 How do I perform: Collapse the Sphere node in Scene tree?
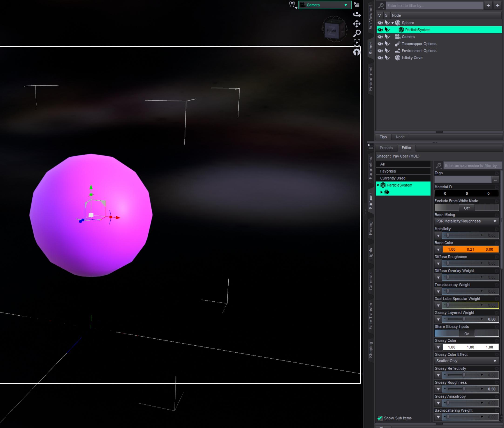pyautogui.click(x=393, y=23)
